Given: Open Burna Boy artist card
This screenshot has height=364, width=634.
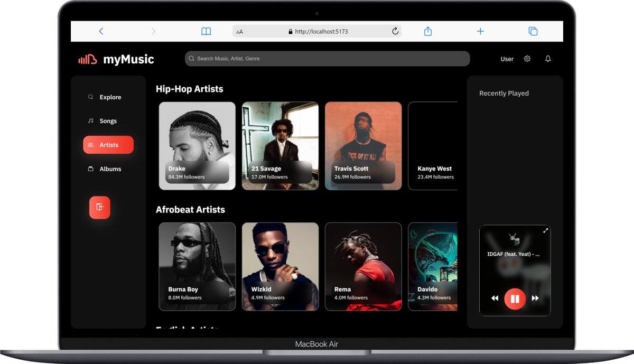Looking at the screenshot, I should [197, 266].
